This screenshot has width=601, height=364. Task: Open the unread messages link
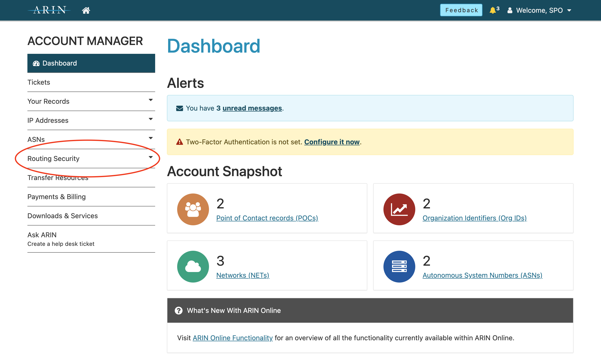click(252, 108)
